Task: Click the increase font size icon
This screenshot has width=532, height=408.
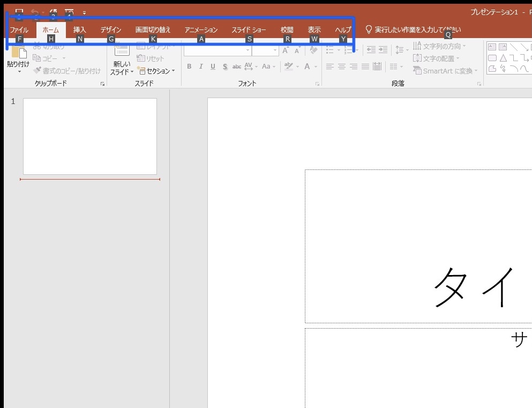Action: click(x=286, y=50)
